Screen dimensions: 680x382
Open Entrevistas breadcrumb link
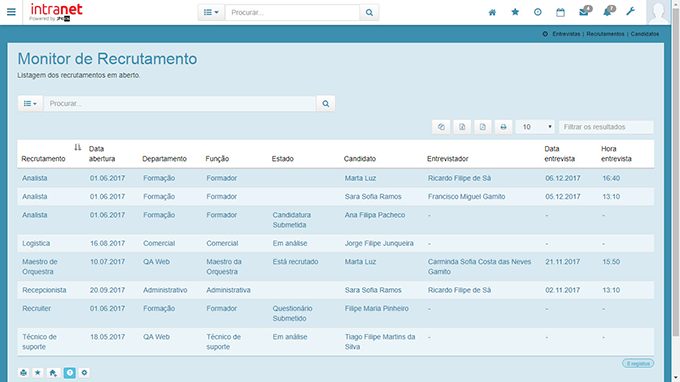point(566,34)
